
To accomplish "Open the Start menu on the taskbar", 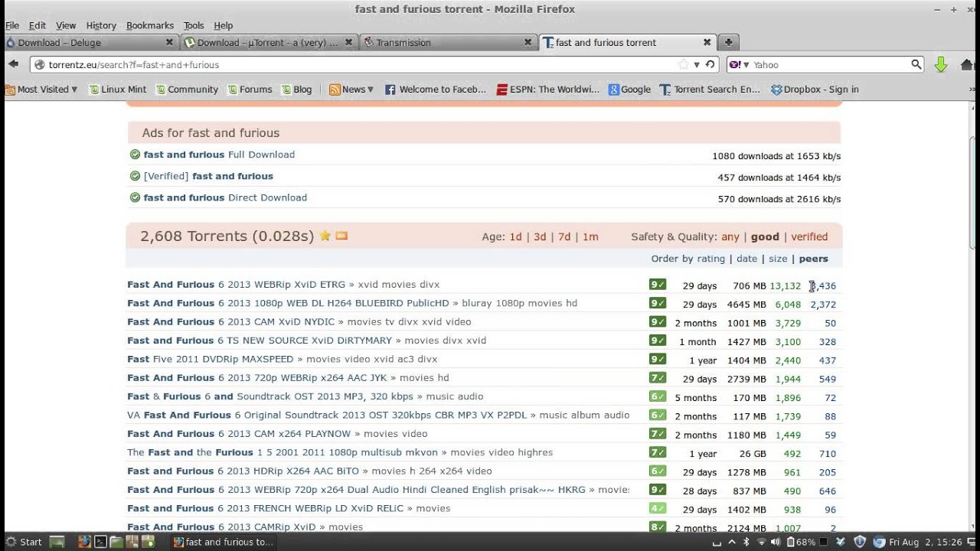I will point(24,542).
